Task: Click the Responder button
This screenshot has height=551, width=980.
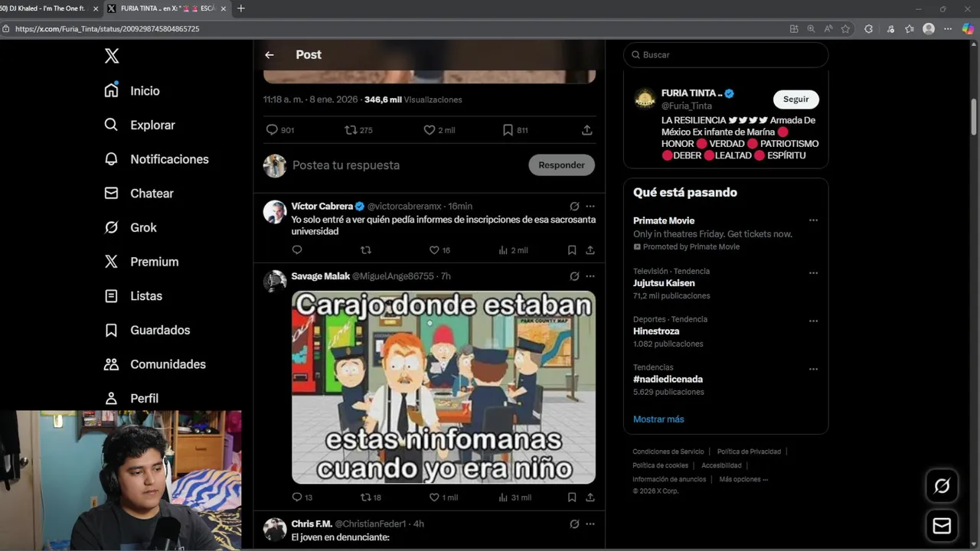Action: pyautogui.click(x=561, y=165)
